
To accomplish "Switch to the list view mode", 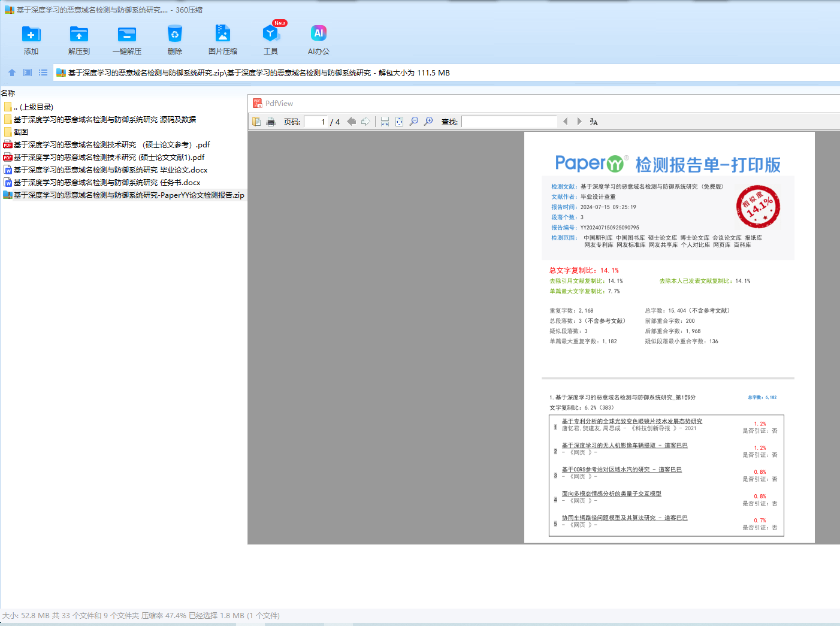I will pos(43,72).
